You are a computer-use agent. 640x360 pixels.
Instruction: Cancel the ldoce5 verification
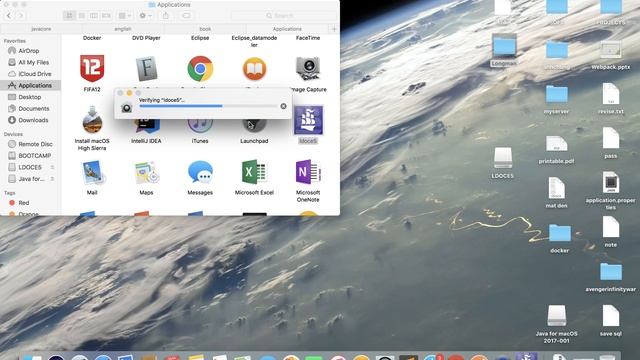tap(283, 106)
